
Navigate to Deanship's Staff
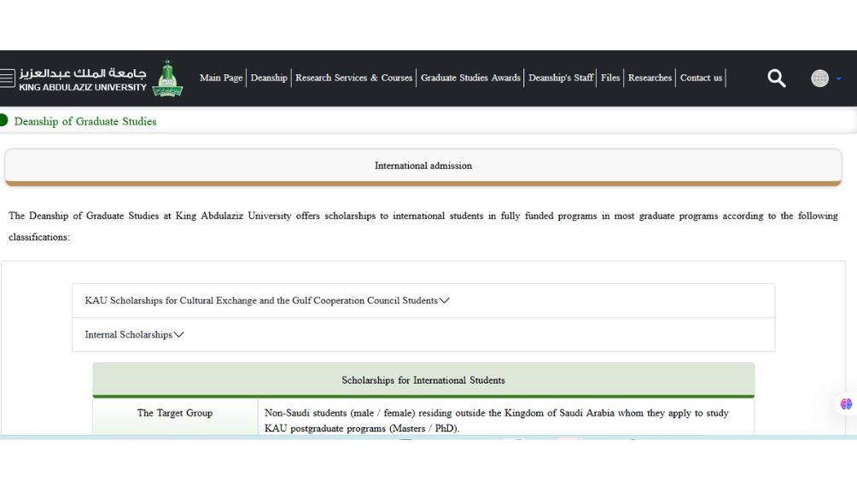[x=560, y=78]
